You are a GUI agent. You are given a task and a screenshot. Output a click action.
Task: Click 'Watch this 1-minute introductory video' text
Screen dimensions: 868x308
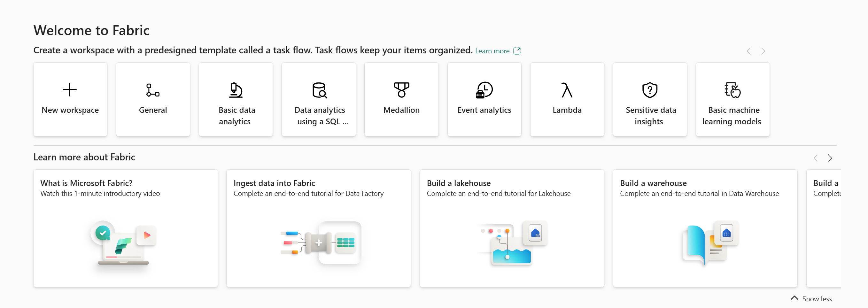pos(100,193)
